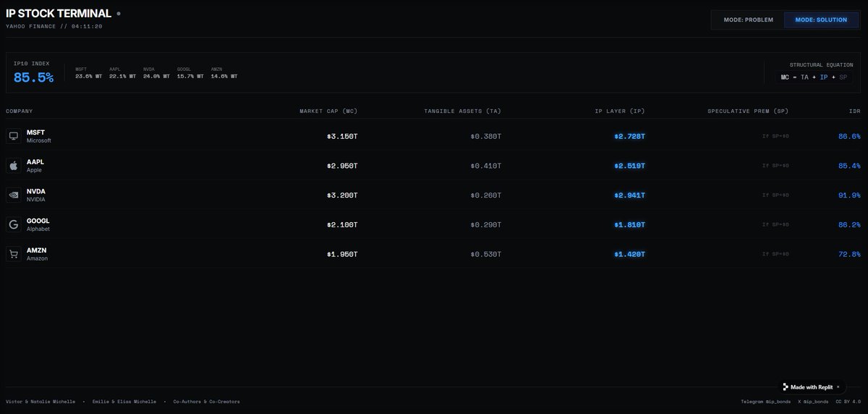Click the status dot beside IP Stock Terminal

(119, 14)
